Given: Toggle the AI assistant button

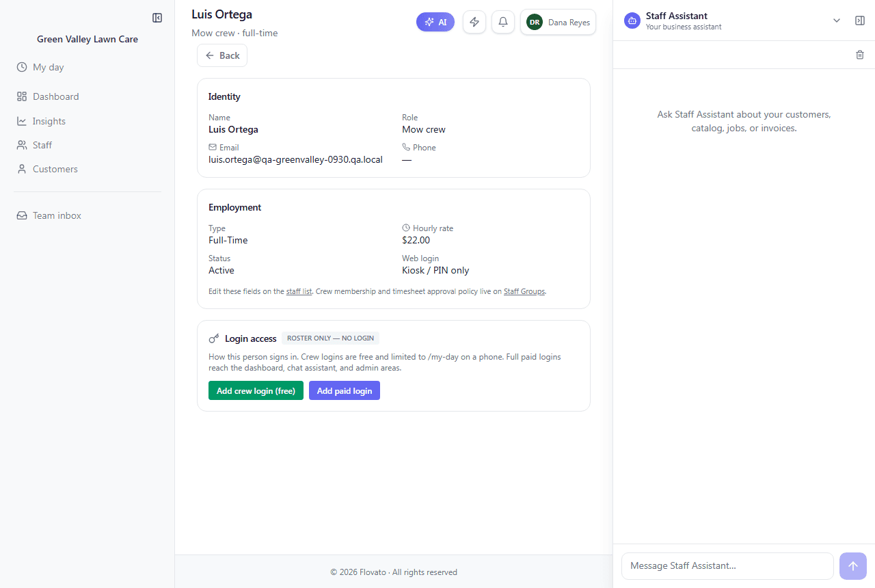Looking at the screenshot, I should tap(435, 22).
